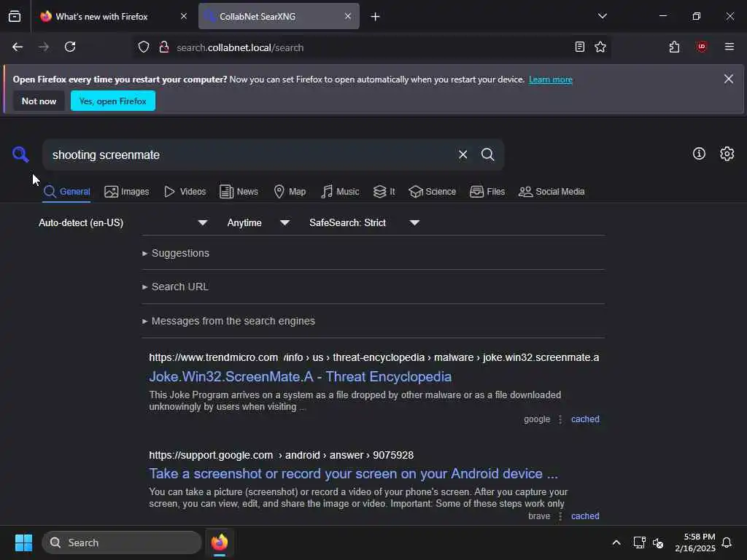This screenshot has height=560, width=747.
Task: Switch to Social Media category
Action: (x=551, y=192)
